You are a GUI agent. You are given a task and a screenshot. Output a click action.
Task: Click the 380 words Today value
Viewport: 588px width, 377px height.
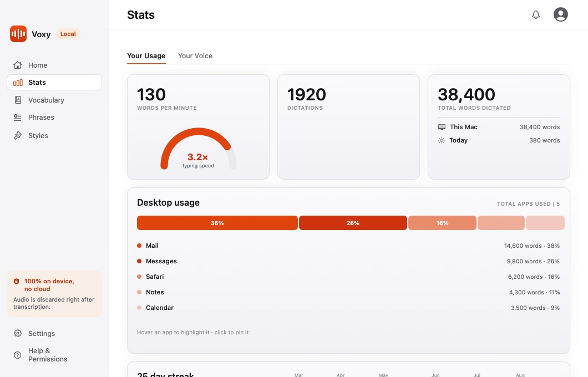[545, 140]
